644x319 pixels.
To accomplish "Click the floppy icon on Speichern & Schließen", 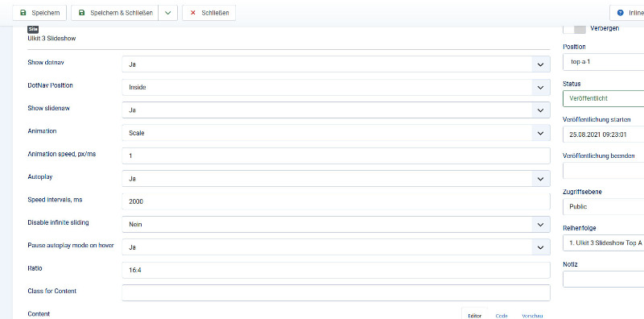I will [82, 13].
